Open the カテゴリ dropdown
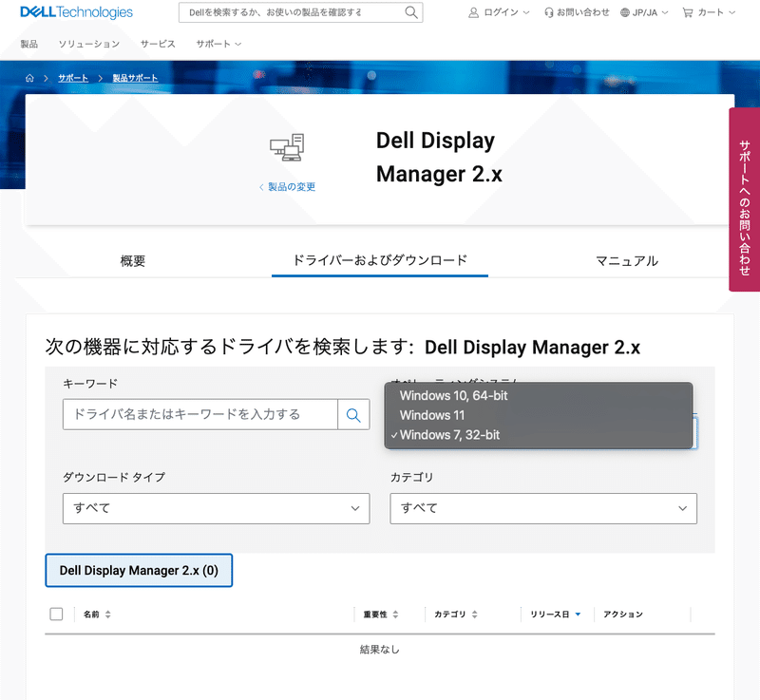 (542, 508)
